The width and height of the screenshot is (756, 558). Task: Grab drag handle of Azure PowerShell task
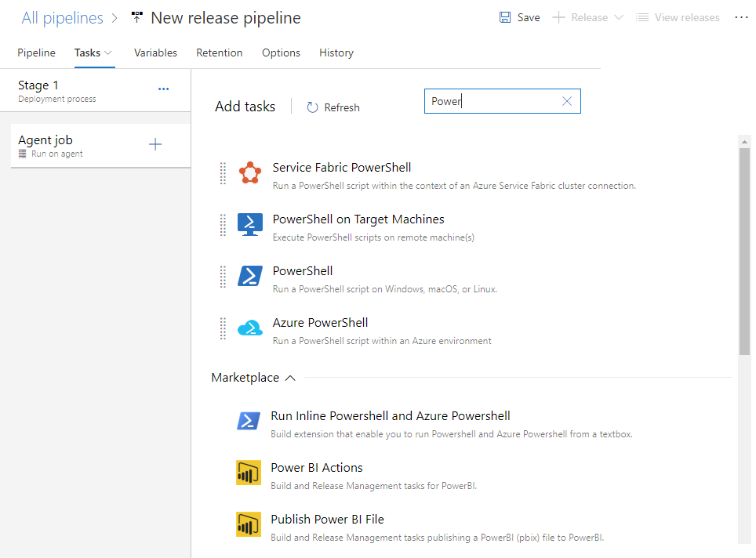pyautogui.click(x=223, y=328)
